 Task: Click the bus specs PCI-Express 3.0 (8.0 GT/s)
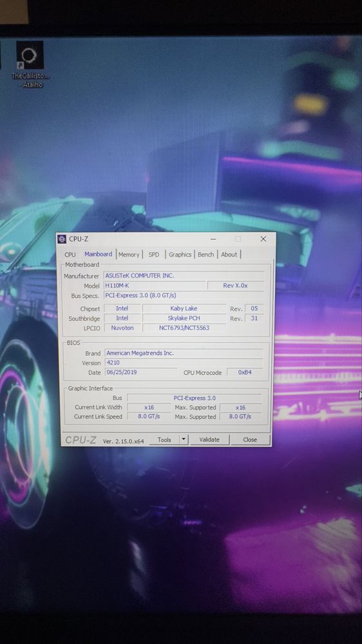coord(184,295)
